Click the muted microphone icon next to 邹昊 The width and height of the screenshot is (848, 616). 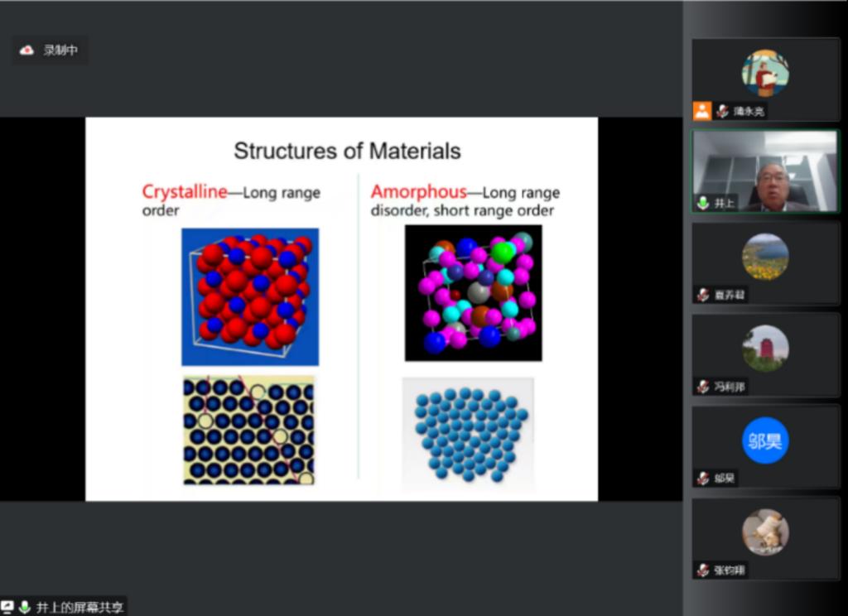coord(703,479)
